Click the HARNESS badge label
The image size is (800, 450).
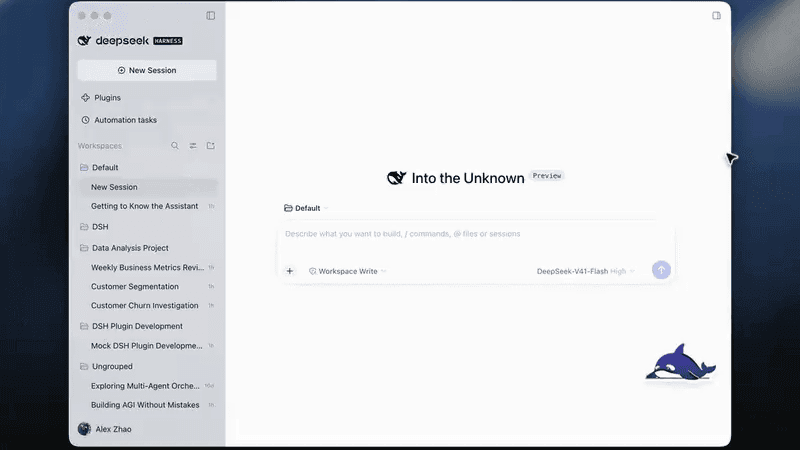click(168, 41)
